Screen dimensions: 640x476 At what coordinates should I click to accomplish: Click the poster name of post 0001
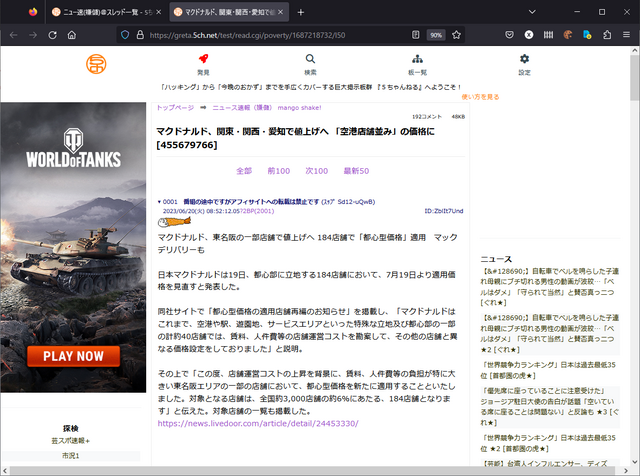[x=251, y=202]
